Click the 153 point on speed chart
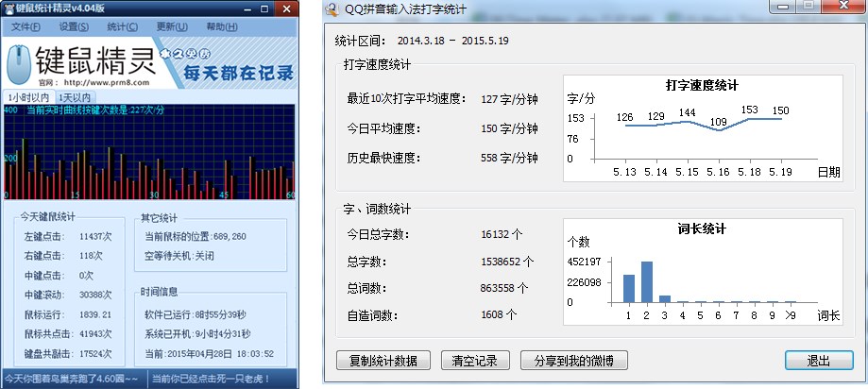Viewport: 868px width, 389px height. click(x=750, y=118)
